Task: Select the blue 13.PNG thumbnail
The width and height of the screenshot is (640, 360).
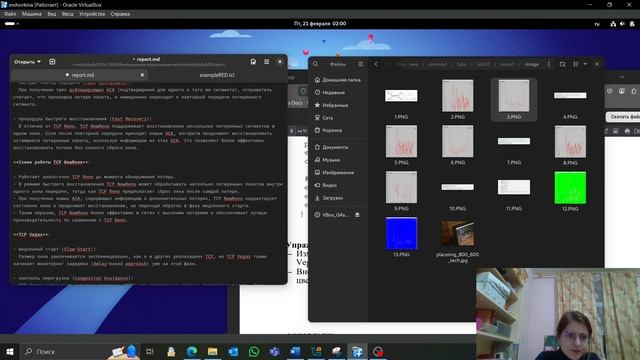Action: (x=401, y=233)
